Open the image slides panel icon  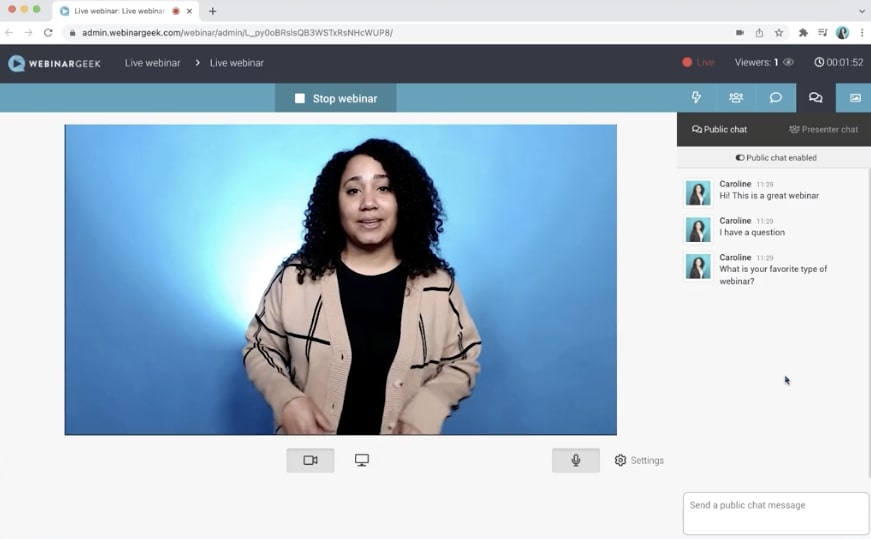pos(854,98)
